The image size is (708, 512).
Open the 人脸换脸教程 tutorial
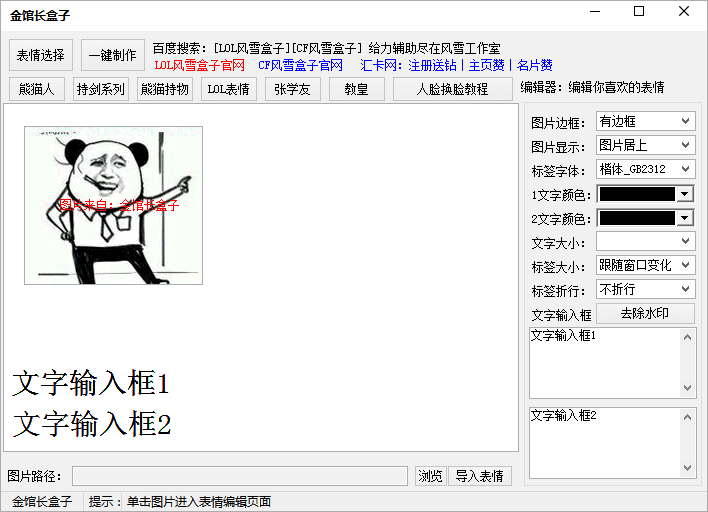pos(452,89)
